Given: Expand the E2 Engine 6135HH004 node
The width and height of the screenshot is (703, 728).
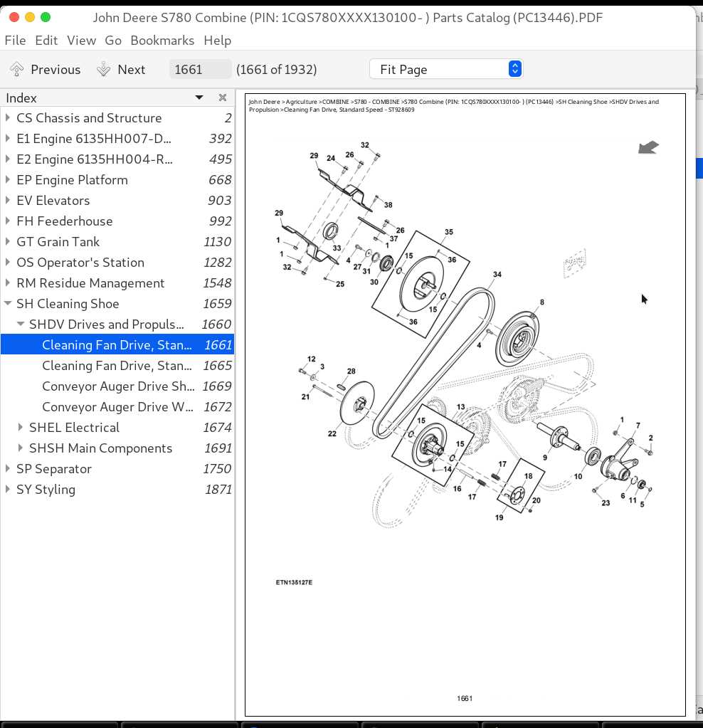Looking at the screenshot, I should [7, 159].
